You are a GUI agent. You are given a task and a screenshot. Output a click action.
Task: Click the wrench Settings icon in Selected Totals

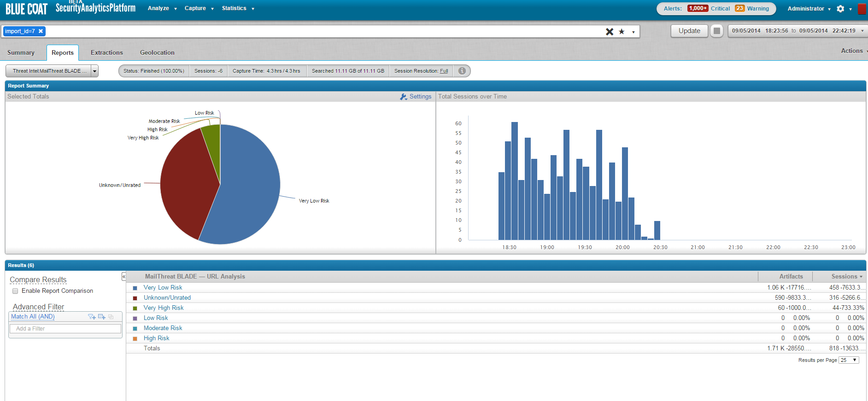coord(404,97)
